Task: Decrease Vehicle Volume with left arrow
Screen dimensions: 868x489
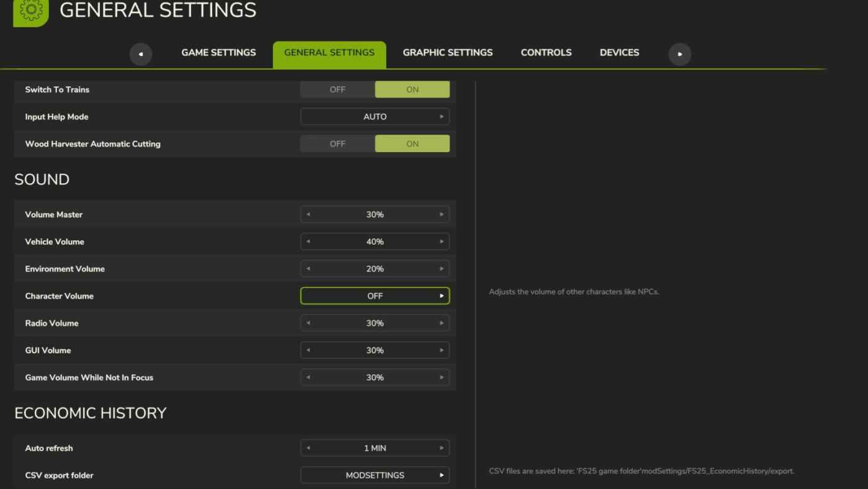Action: click(x=308, y=242)
